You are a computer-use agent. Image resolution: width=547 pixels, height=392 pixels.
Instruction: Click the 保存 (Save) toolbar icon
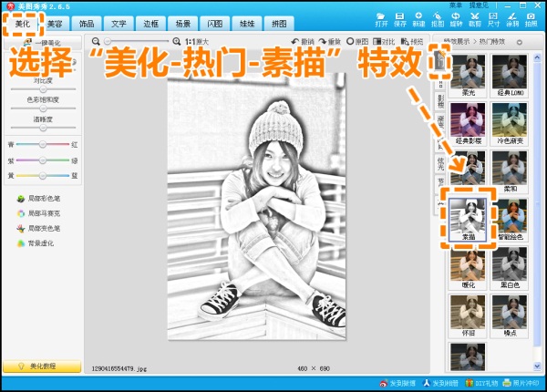[x=400, y=19]
